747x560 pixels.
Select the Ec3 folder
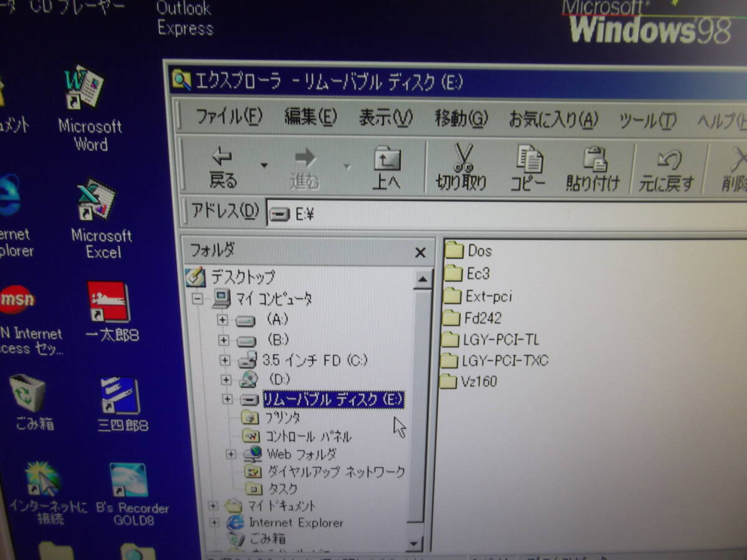(468, 273)
